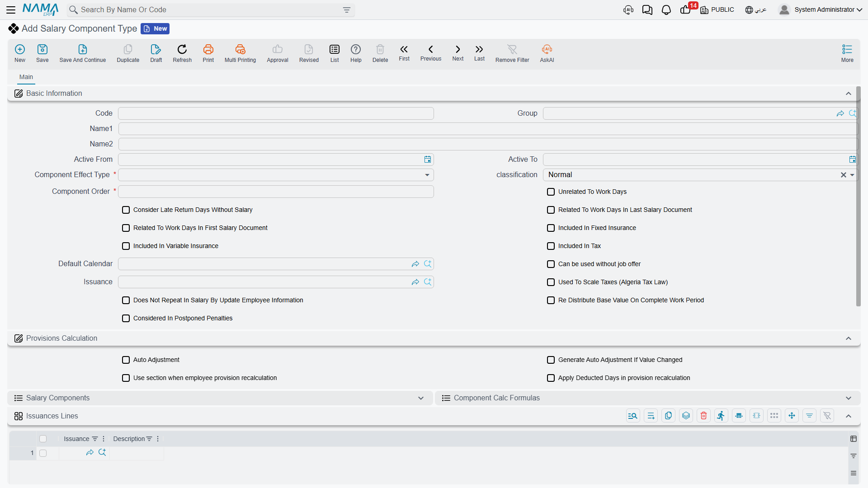Check Consider Late Return Days Without Salary

pyautogui.click(x=126, y=210)
